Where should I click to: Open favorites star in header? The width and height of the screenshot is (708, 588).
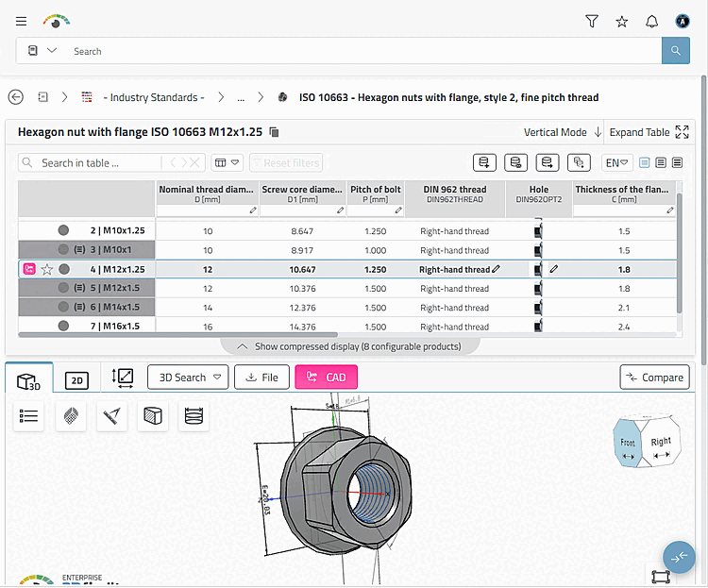pos(622,21)
